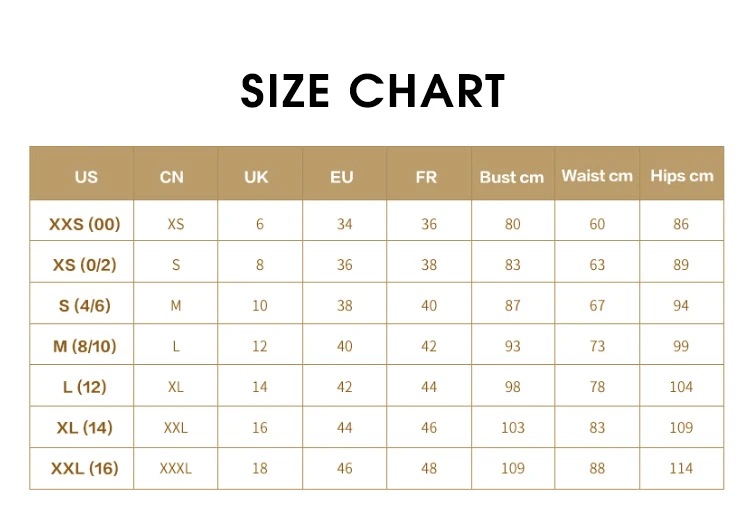The image size is (750, 530).
Task: Click the 114 hips value cell
Action: pos(681,468)
